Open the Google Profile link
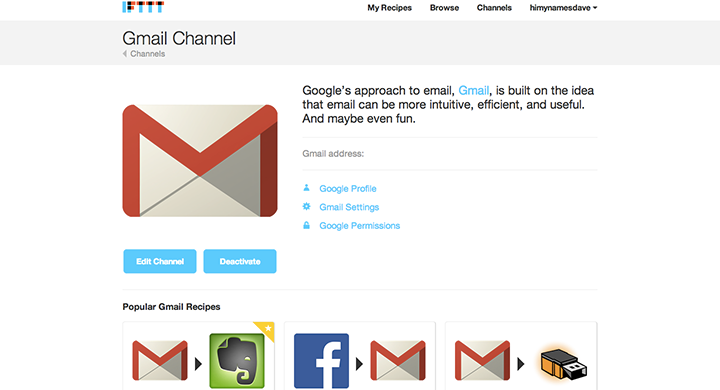The height and width of the screenshot is (390, 720). click(348, 189)
